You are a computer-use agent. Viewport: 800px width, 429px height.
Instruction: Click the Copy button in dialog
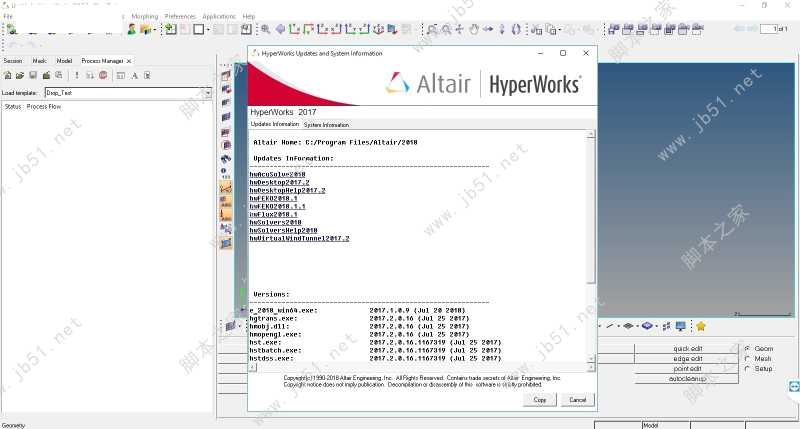(540, 399)
